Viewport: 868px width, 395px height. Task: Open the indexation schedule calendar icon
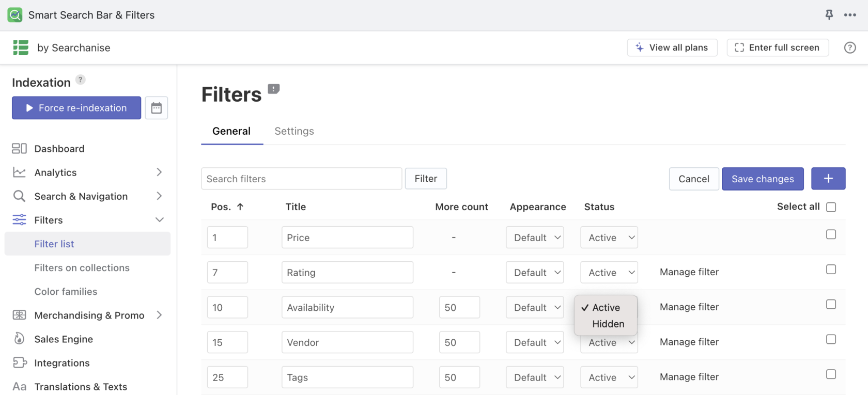point(156,108)
